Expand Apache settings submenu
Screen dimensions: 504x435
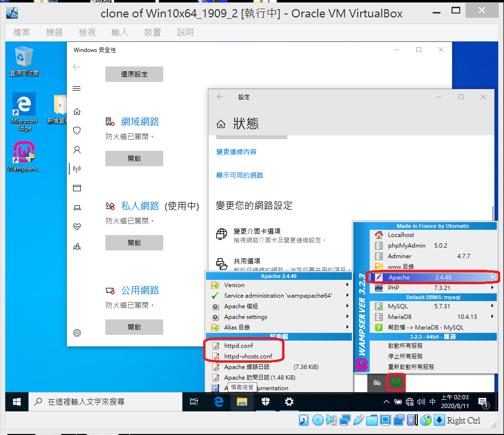click(279, 316)
